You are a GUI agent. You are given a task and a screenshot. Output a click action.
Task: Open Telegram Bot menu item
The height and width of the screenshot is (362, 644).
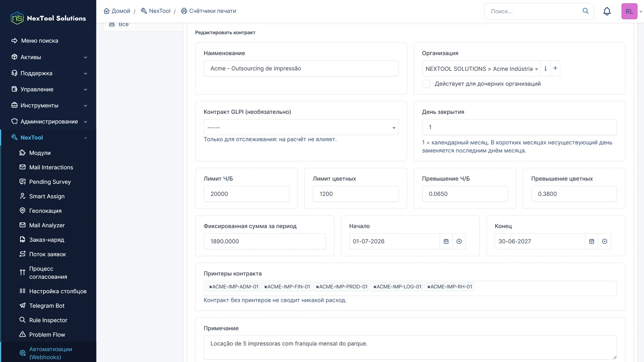tap(47, 306)
